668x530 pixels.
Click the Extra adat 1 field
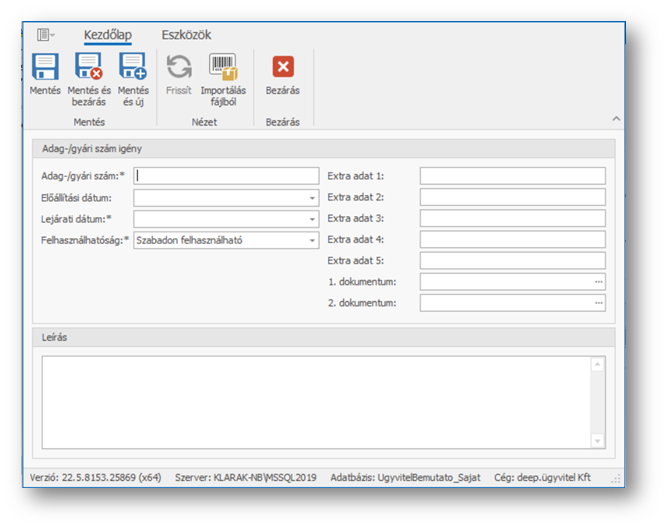(x=512, y=176)
